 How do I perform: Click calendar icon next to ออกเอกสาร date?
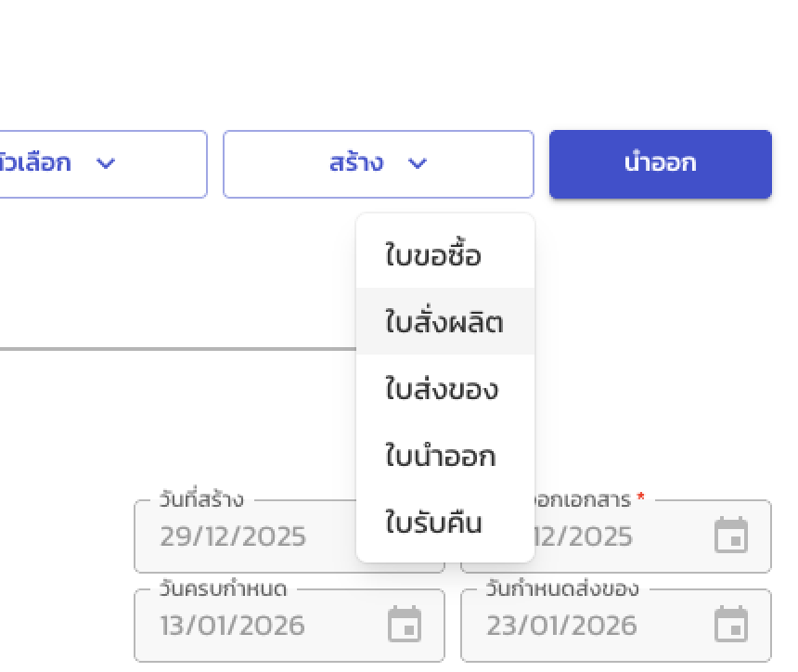click(x=732, y=536)
